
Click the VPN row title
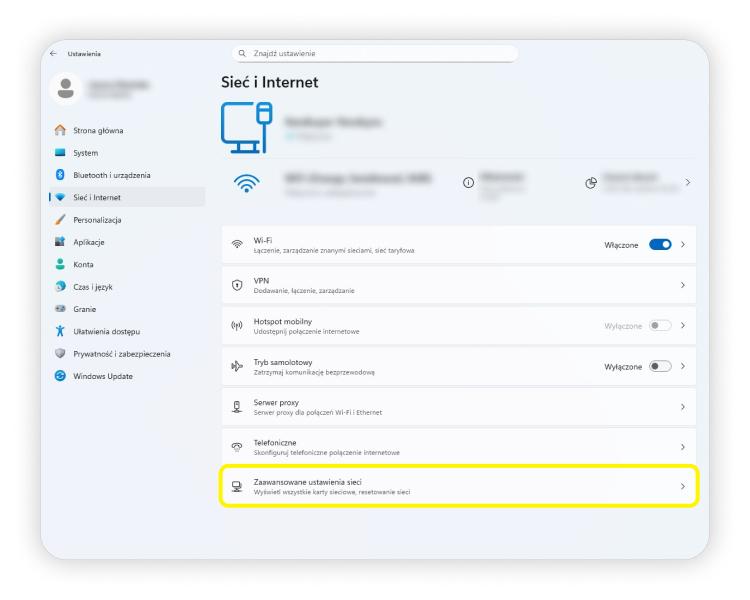pos(261,280)
